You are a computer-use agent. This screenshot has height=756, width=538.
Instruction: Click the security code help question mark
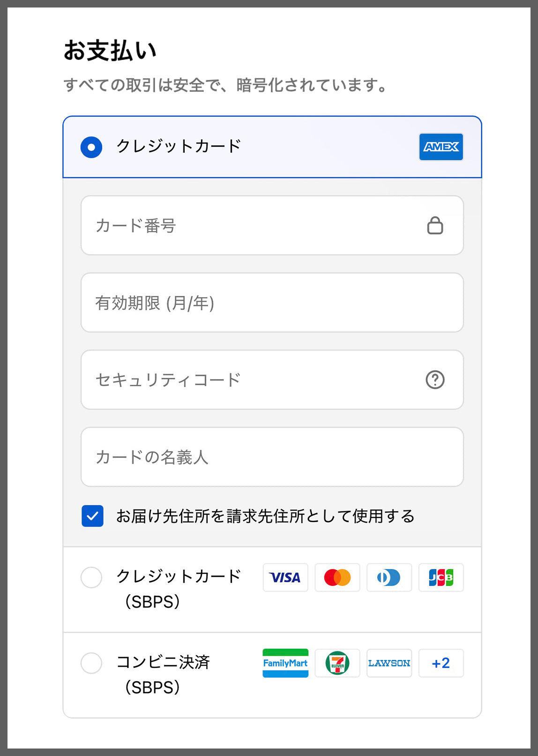(435, 380)
